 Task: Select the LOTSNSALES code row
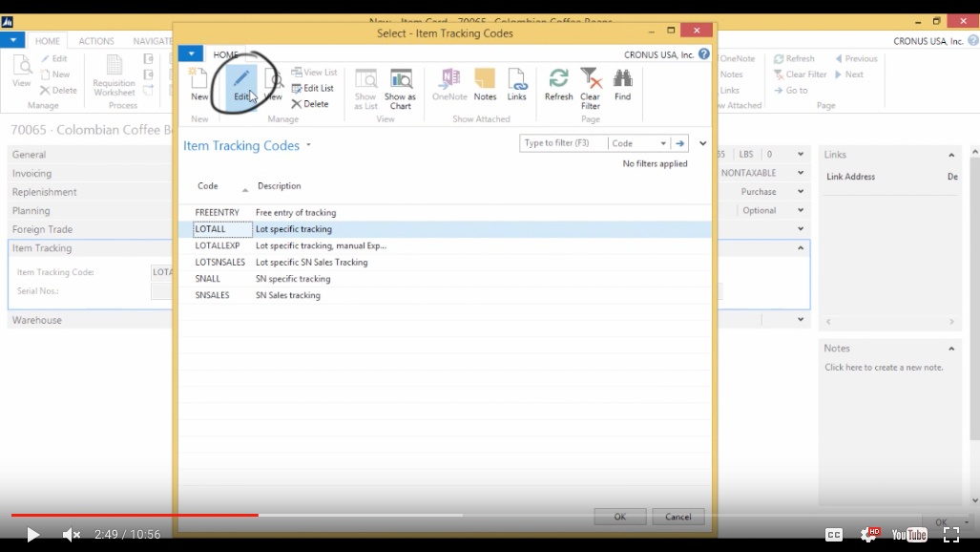tap(445, 263)
